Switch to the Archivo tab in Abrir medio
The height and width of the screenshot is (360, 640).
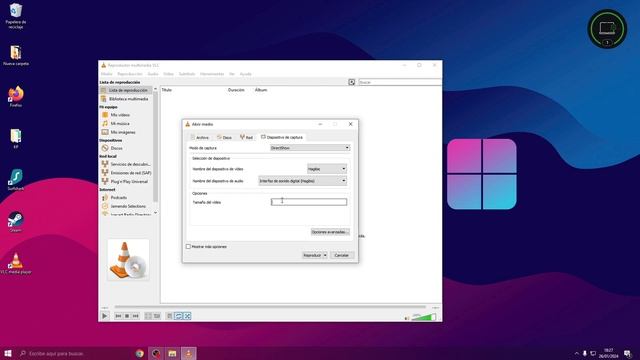click(200, 138)
